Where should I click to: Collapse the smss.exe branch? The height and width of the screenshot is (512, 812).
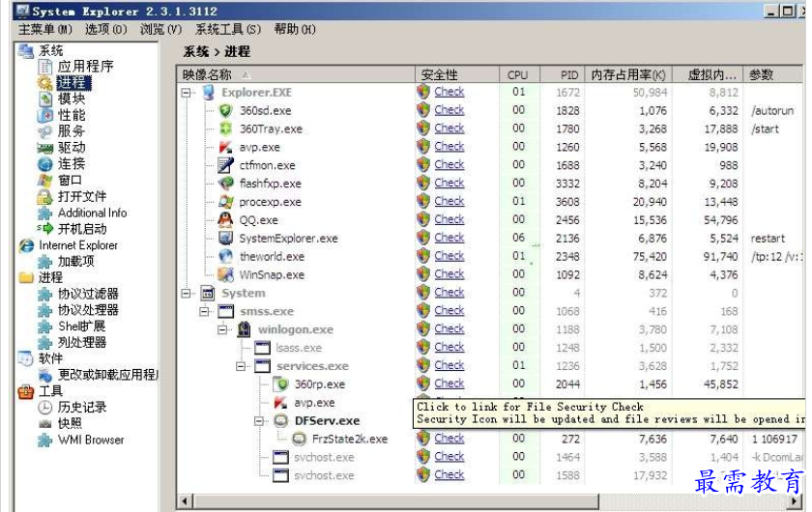204,312
